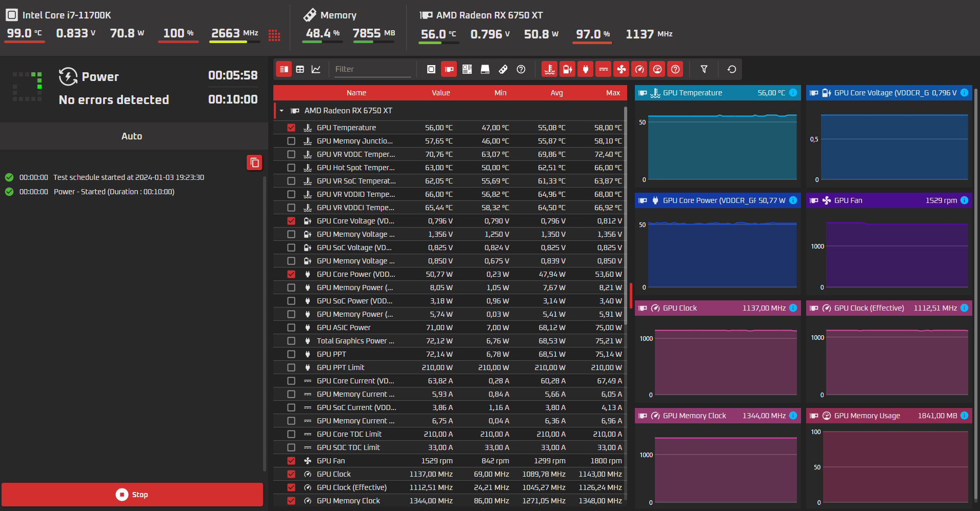This screenshot has width=980, height=511.
Task: Select the GPU PPT Limit row
Action: click(x=449, y=367)
